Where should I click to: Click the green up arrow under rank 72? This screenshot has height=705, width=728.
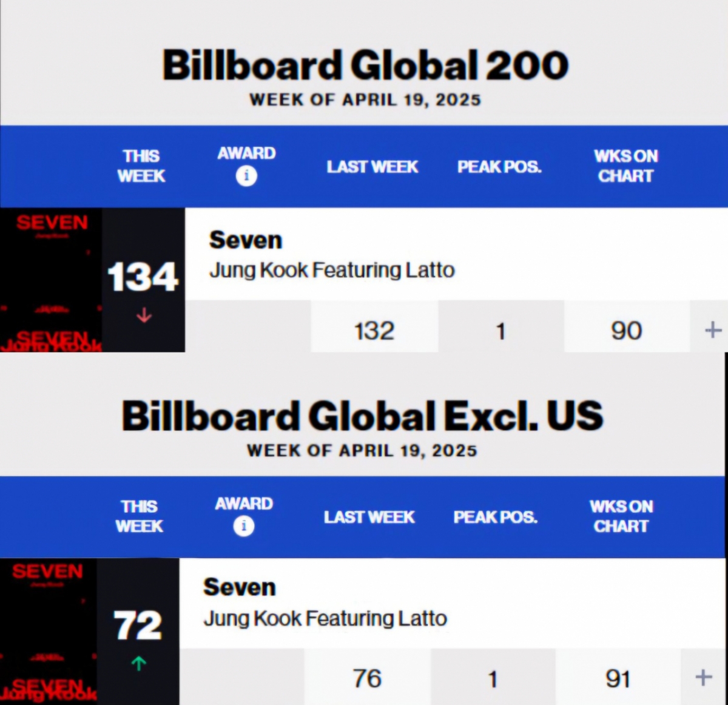point(139,664)
